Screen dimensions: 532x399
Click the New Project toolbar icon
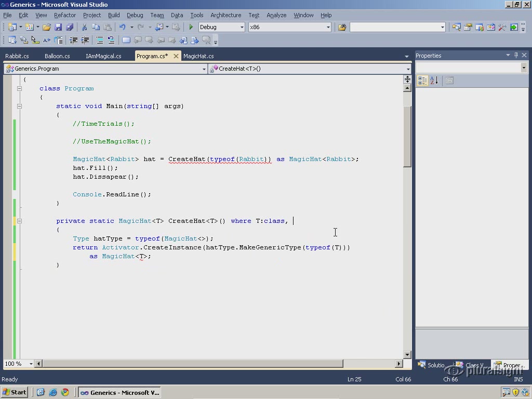12,27
